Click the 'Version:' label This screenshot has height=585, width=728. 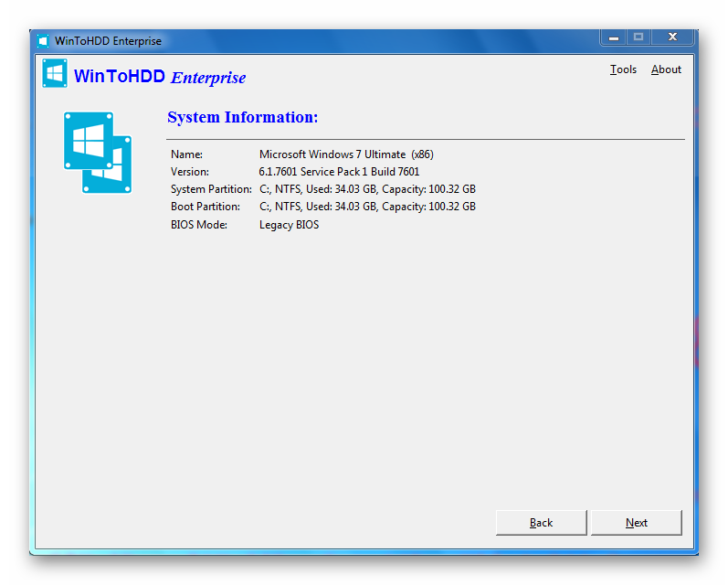(x=190, y=172)
